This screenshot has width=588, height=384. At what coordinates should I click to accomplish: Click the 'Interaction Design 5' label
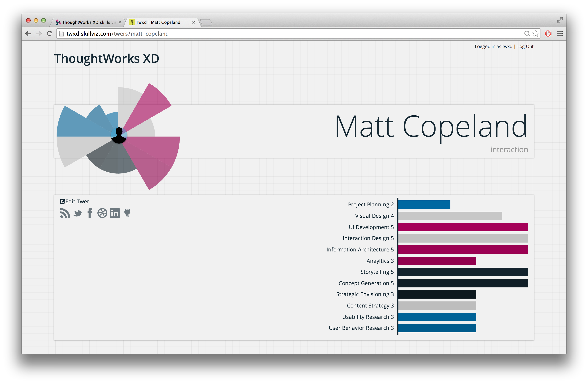(368, 238)
